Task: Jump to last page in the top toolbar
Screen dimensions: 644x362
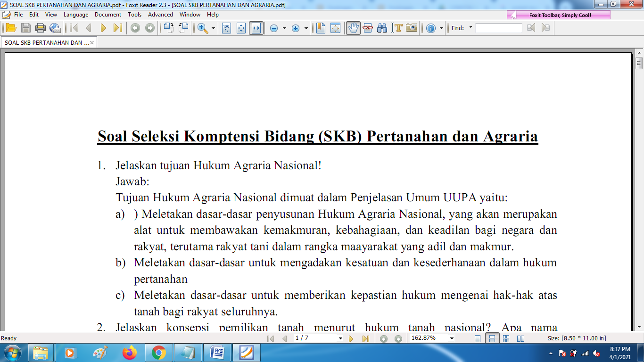Action: click(117, 28)
